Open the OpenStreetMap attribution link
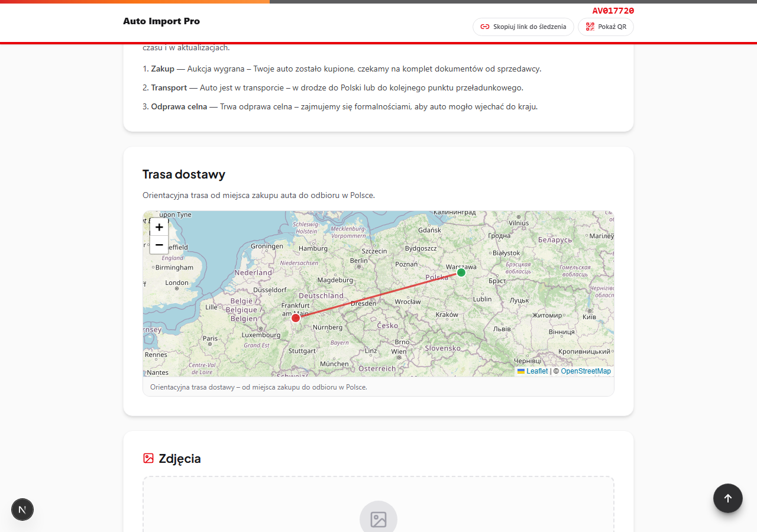 coord(585,371)
